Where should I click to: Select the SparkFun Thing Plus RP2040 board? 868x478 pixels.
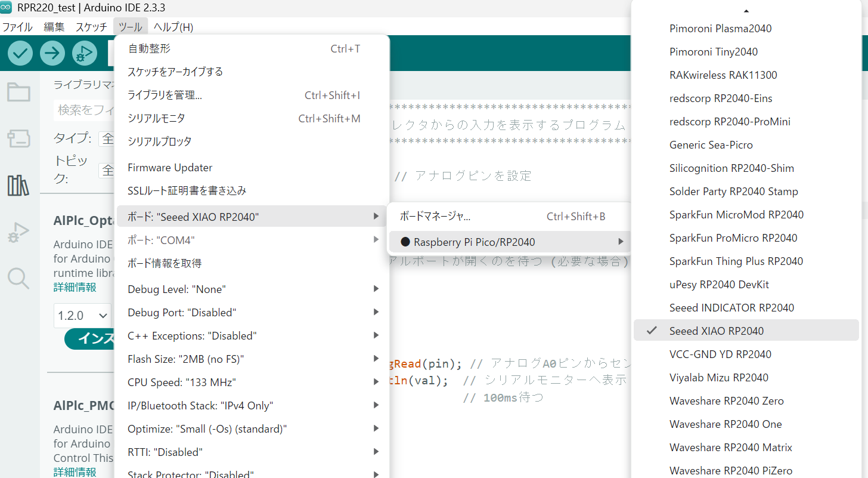(x=746, y=261)
